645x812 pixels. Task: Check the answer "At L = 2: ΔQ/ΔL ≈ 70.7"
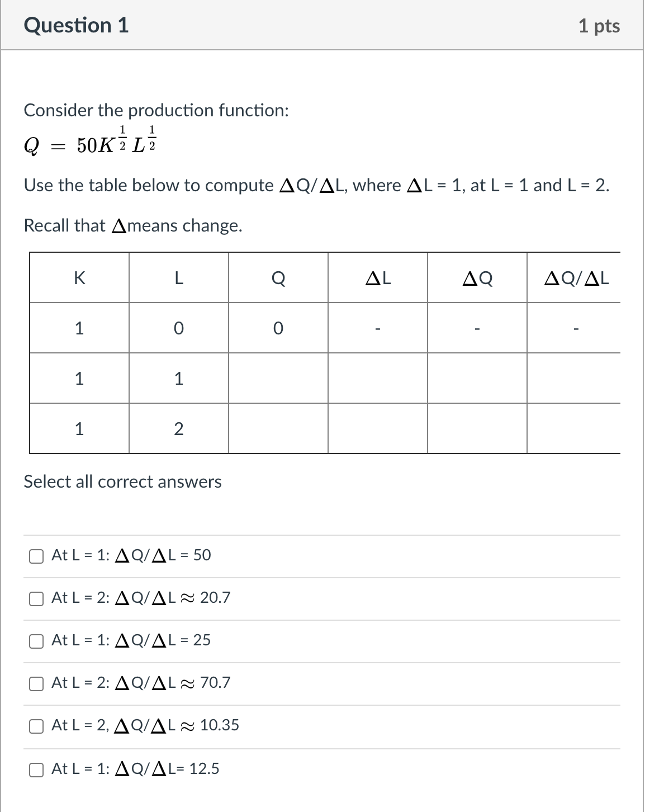(x=36, y=683)
